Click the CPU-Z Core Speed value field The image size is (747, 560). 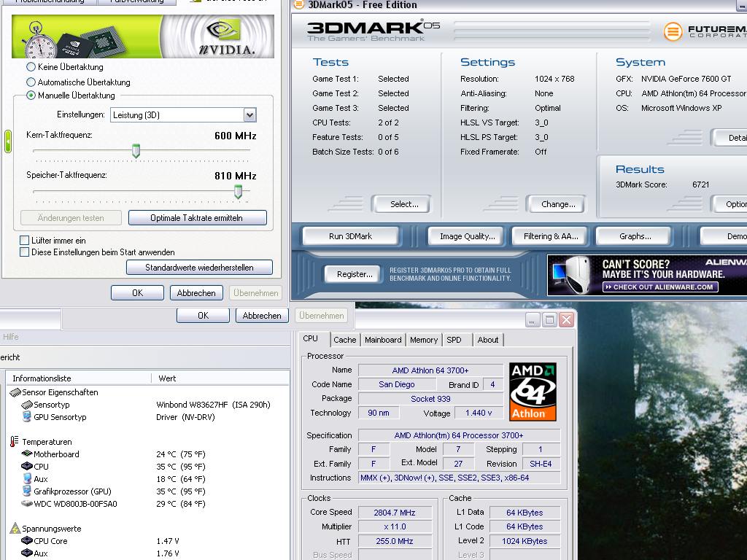click(x=395, y=513)
